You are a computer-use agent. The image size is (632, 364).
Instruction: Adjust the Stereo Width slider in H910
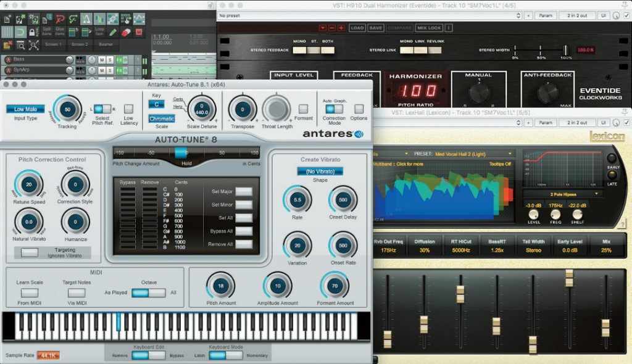coord(565,50)
